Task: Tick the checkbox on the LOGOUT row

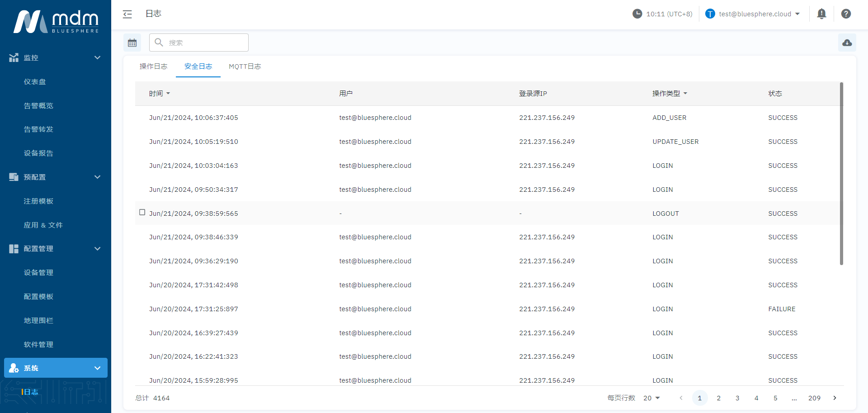Action: [142, 213]
